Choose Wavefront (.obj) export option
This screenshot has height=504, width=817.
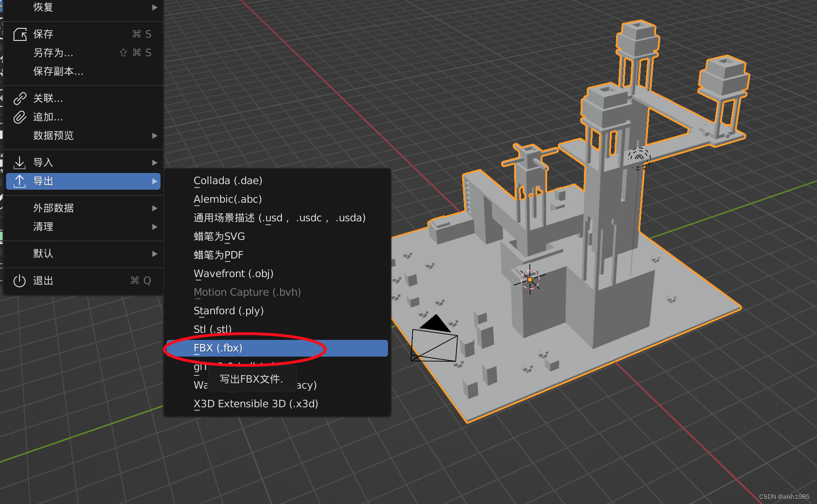(x=233, y=273)
